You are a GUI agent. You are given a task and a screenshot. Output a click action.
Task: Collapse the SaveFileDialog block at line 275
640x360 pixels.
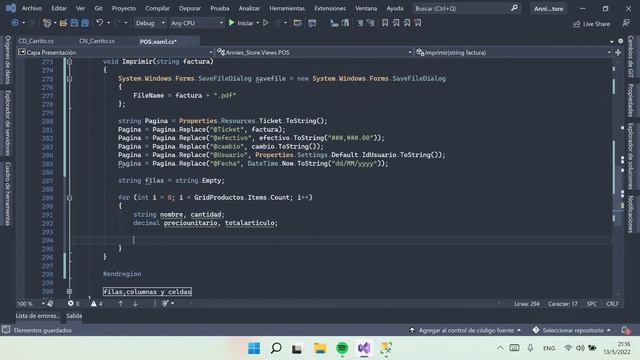(69, 79)
